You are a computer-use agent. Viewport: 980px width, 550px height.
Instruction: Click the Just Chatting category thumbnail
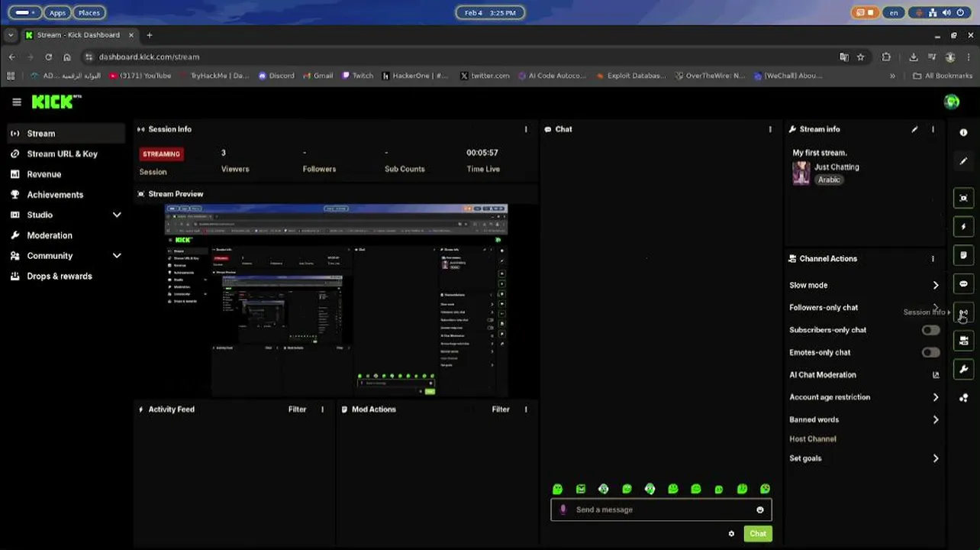801,173
